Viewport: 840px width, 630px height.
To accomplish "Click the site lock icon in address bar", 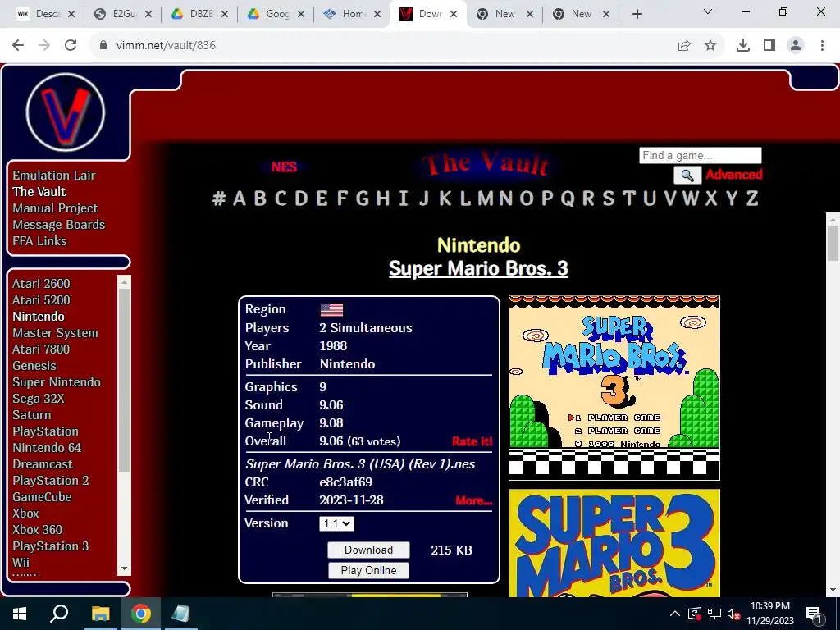I will click(103, 46).
